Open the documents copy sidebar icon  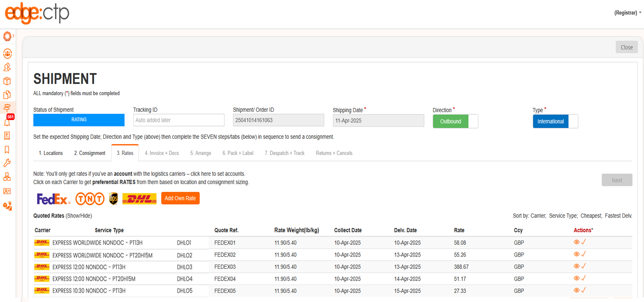tap(7, 95)
